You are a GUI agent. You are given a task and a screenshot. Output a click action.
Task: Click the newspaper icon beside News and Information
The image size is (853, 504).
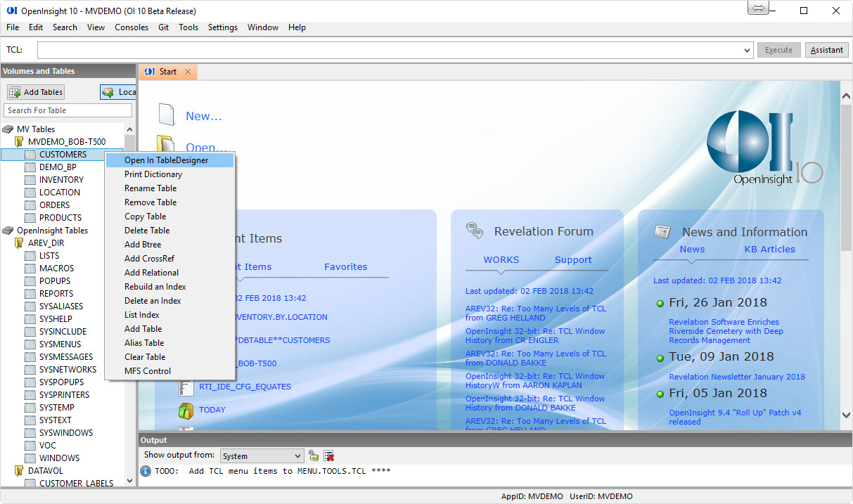point(662,232)
